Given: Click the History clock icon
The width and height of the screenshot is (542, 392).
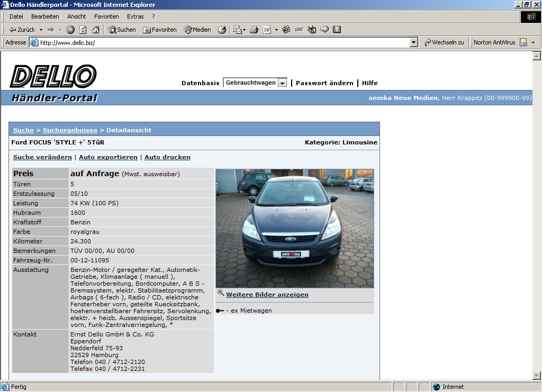Looking at the screenshot, I should pyautogui.click(x=222, y=30).
